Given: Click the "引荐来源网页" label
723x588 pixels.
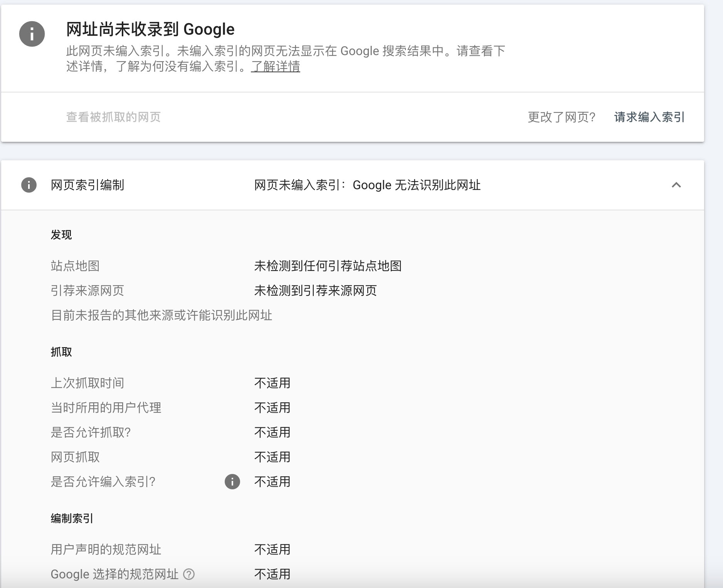Looking at the screenshot, I should click(x=88, y=291).
